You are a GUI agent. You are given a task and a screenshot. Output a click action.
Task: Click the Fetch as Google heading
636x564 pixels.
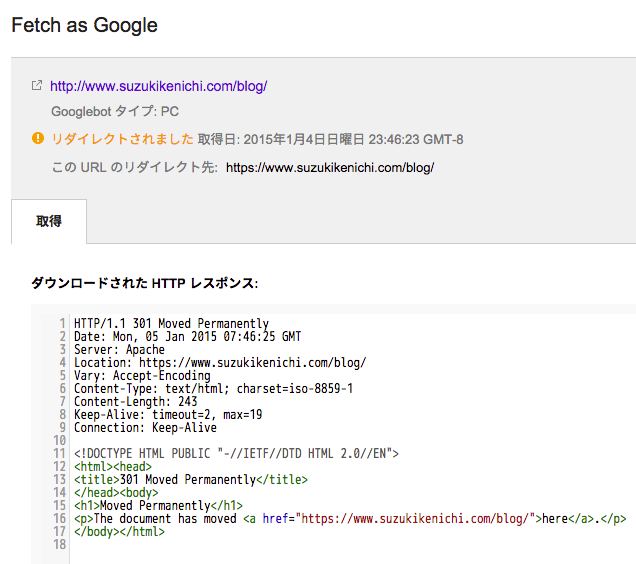(x=84, y=25)
